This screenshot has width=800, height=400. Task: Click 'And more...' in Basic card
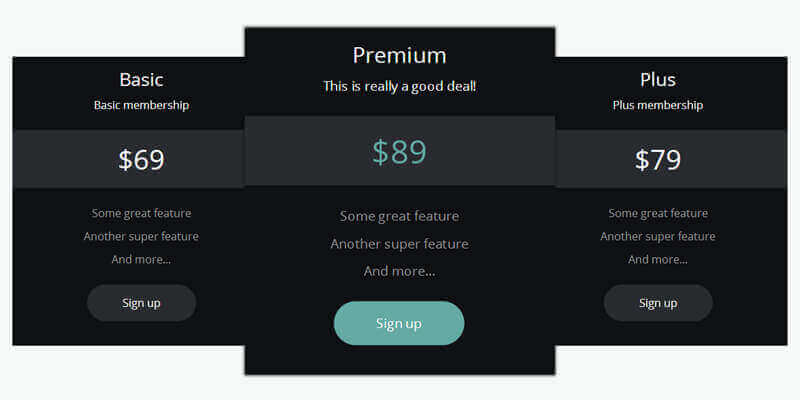(141, 259)
